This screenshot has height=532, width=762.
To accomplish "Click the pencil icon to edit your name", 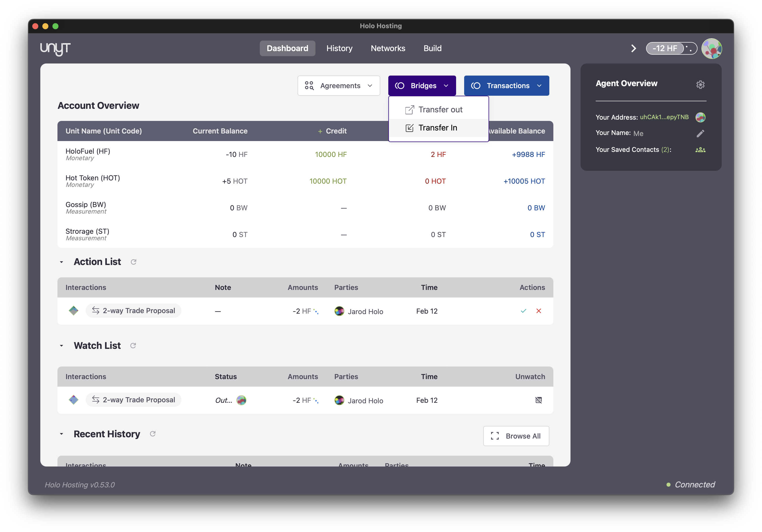I will tap(700, 133).
